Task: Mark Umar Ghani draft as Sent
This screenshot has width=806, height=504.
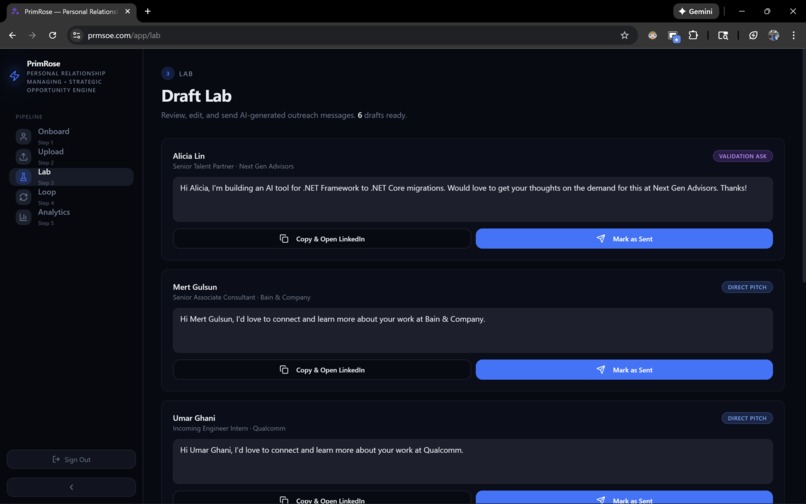Action: point(624,498)
